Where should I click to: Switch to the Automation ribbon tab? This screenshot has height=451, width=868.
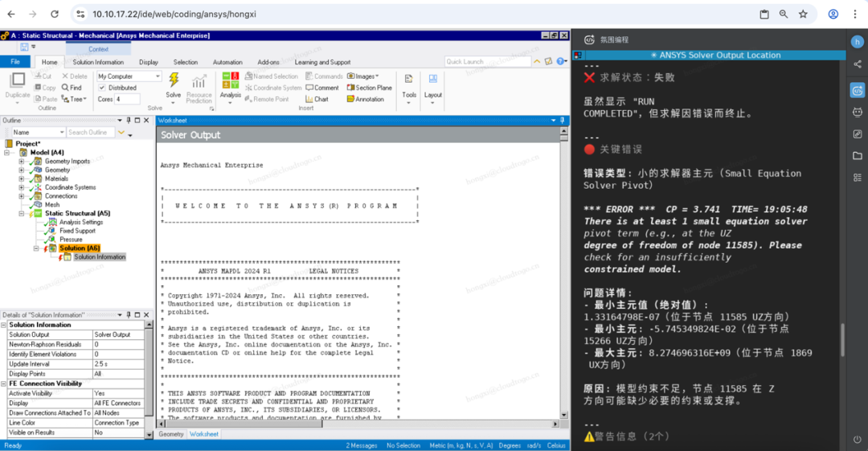point(227,62)
